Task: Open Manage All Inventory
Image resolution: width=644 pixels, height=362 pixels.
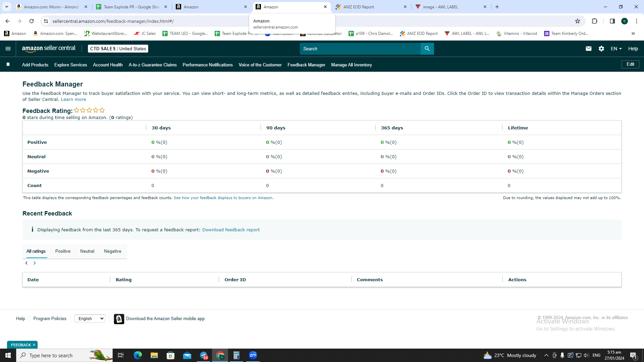Action: coord(352,65)
